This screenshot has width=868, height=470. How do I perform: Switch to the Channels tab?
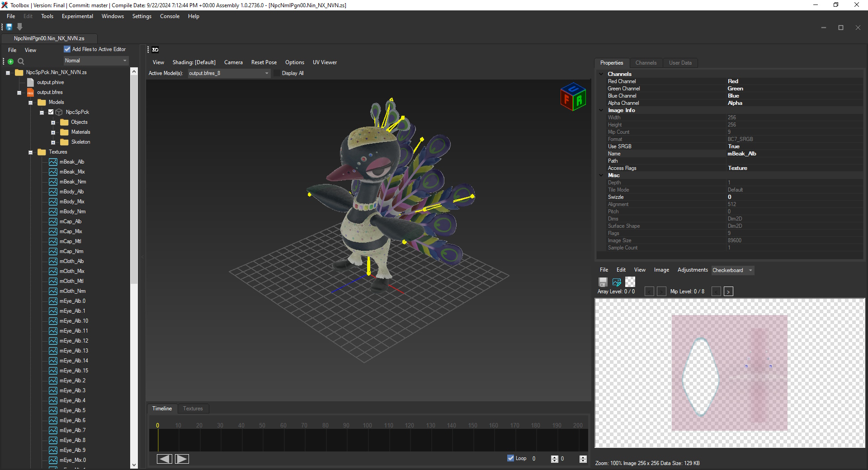pos(646,63)
